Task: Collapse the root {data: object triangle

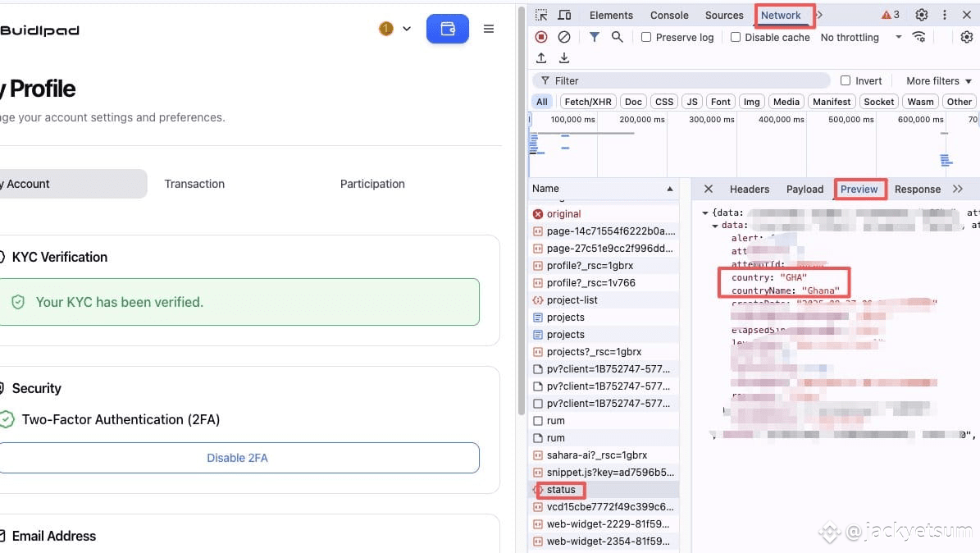Action: pyautogui.click(x=705, y=213)
